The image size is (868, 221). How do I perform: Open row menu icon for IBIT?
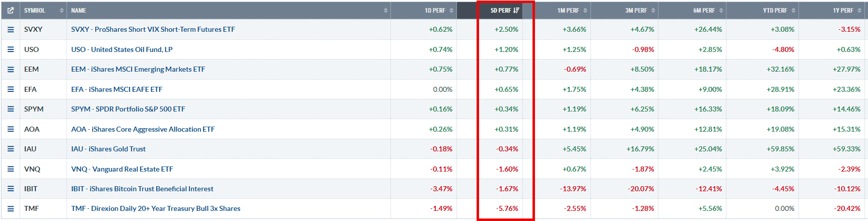point(11,189)
